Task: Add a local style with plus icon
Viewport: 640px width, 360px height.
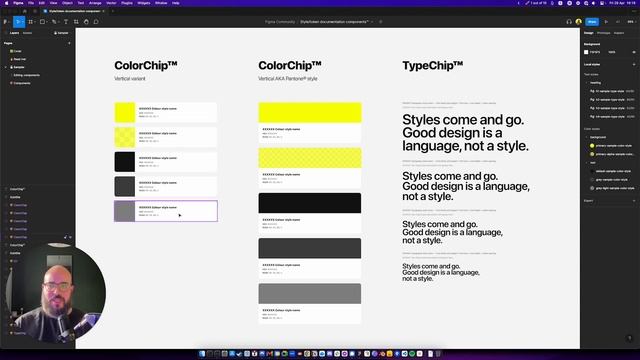Action: click(x=634, y=64)
